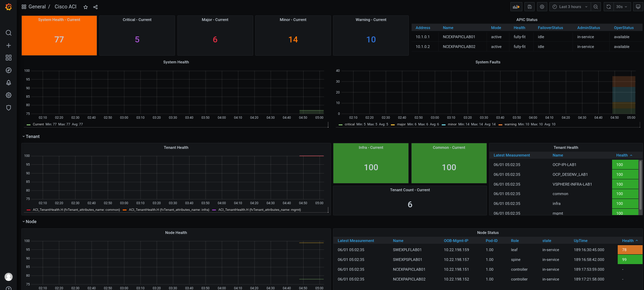
Task: Open the Grafana home logo
Action: (8, 7)
